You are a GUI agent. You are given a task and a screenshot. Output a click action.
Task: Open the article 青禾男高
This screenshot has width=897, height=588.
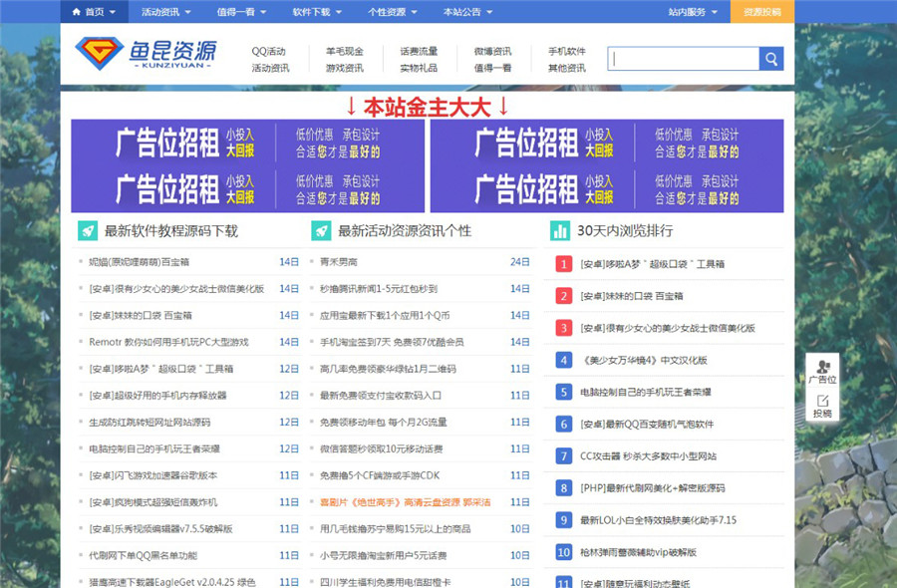338,259
